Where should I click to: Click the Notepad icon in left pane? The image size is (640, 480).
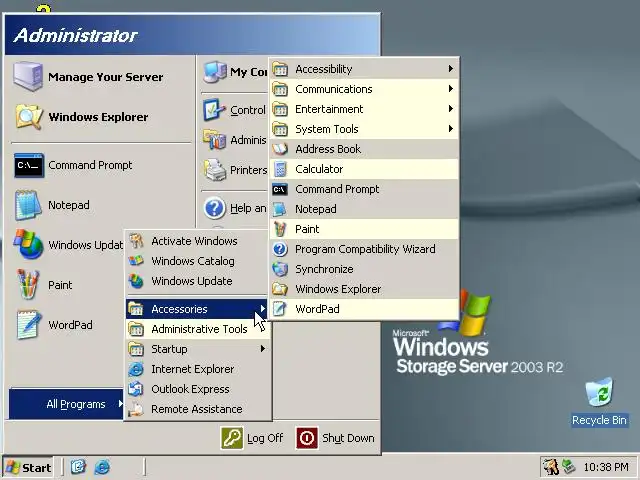(28, 205)
